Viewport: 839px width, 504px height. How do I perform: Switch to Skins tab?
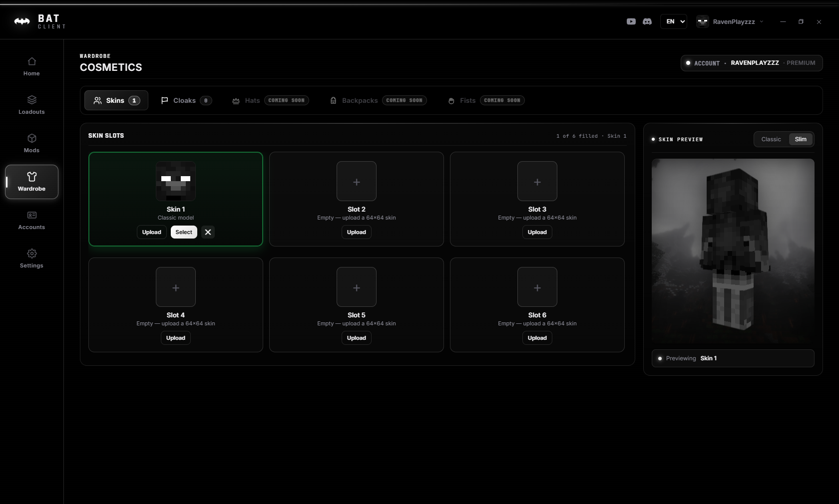(x=116, y=100)
